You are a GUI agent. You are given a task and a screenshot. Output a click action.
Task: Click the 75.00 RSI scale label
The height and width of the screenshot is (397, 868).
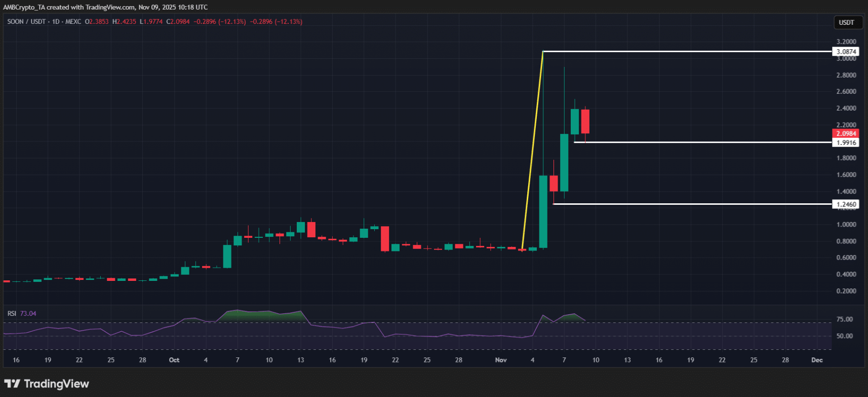(x=844, y=319)
